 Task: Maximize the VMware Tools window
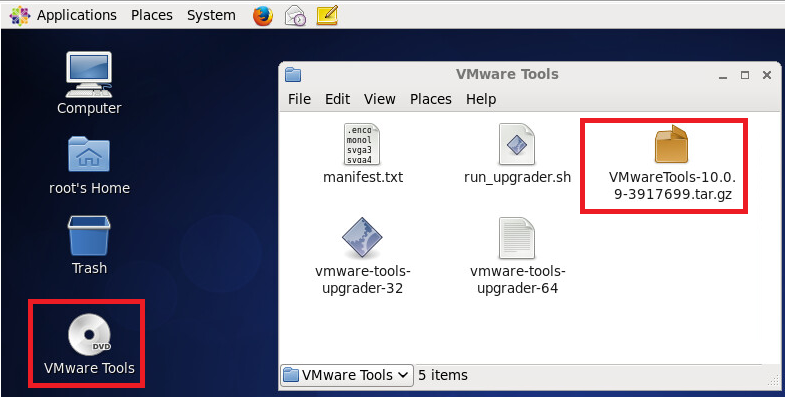click(745, 75)
